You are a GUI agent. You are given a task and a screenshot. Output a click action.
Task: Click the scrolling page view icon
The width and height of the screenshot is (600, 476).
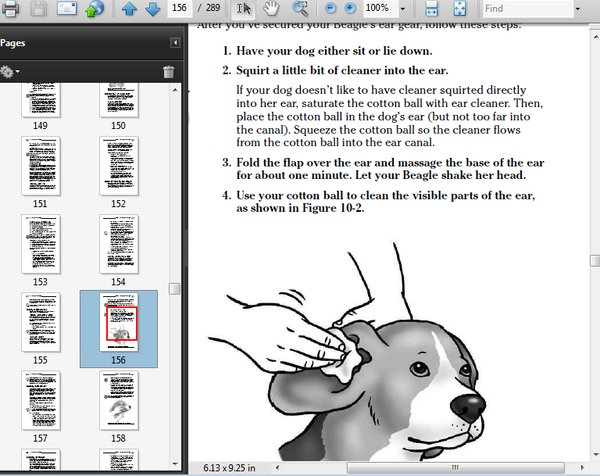tap(431, 9)
